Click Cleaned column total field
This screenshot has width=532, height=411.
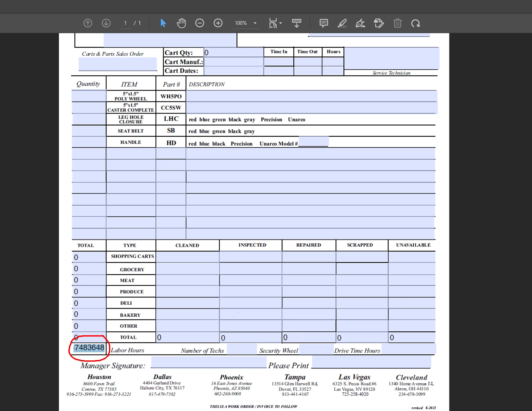pyautogui.click(x=187, y=337)
